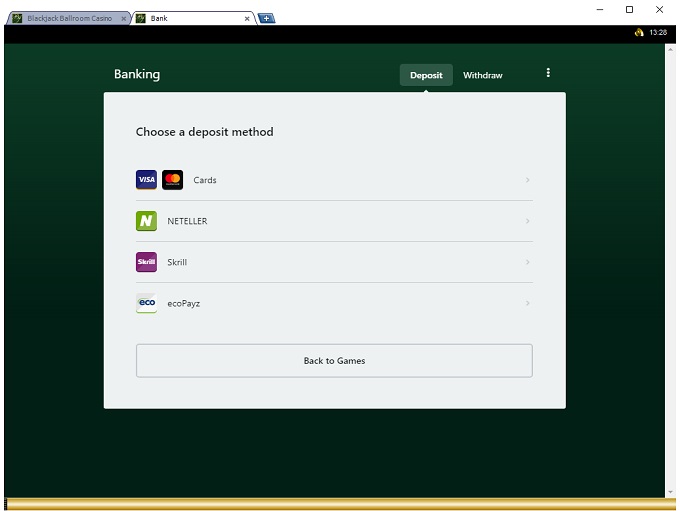The width and height of the screenshot is (680, 511).
Task: Click the casino icon beside the clock
Action: (x=639, y=32)
